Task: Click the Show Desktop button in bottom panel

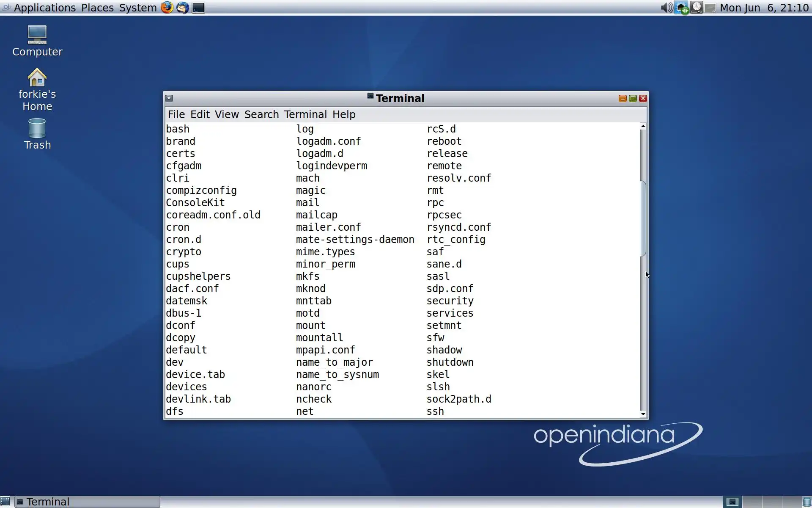Action: (5, 502)
